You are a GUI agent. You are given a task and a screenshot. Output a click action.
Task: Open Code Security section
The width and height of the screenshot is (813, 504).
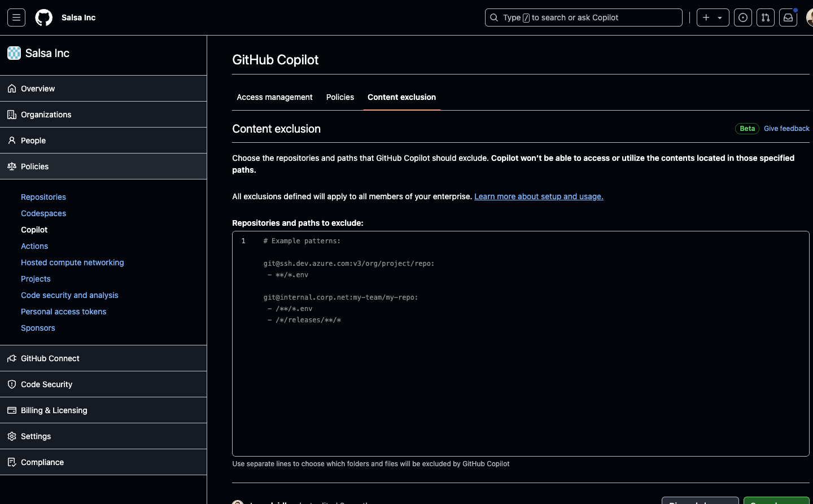click(x=103, y=384)
